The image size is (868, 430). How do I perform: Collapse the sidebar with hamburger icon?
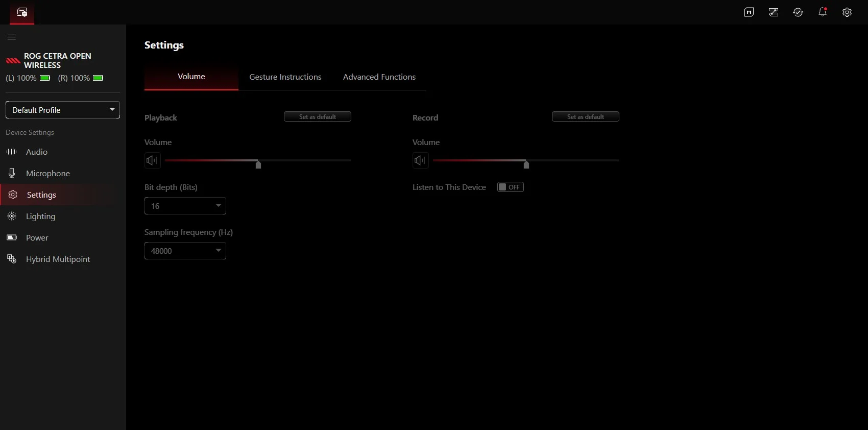tap(12, 37)
